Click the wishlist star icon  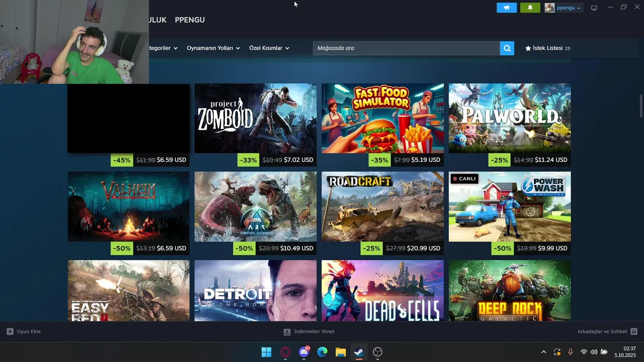pos(528,48)
